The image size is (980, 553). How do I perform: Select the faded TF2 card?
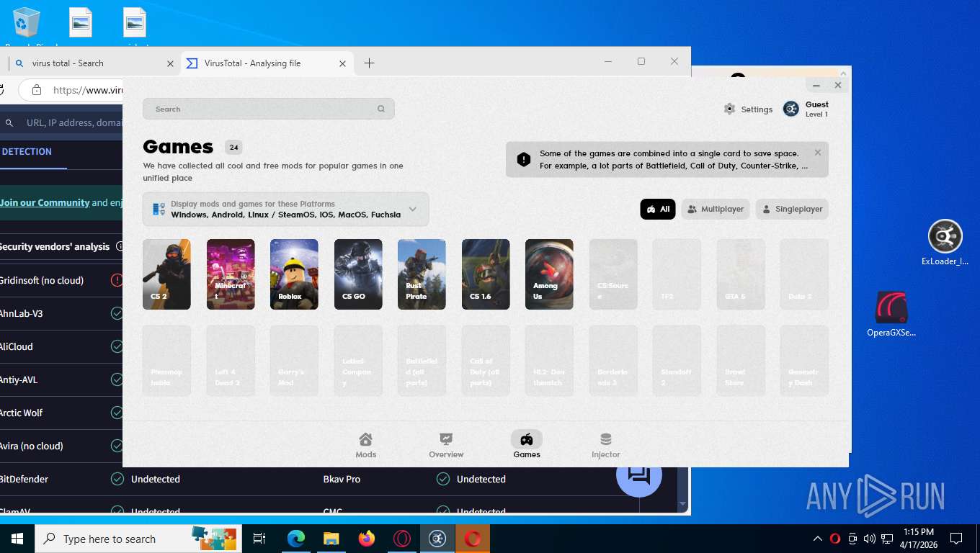677,274
